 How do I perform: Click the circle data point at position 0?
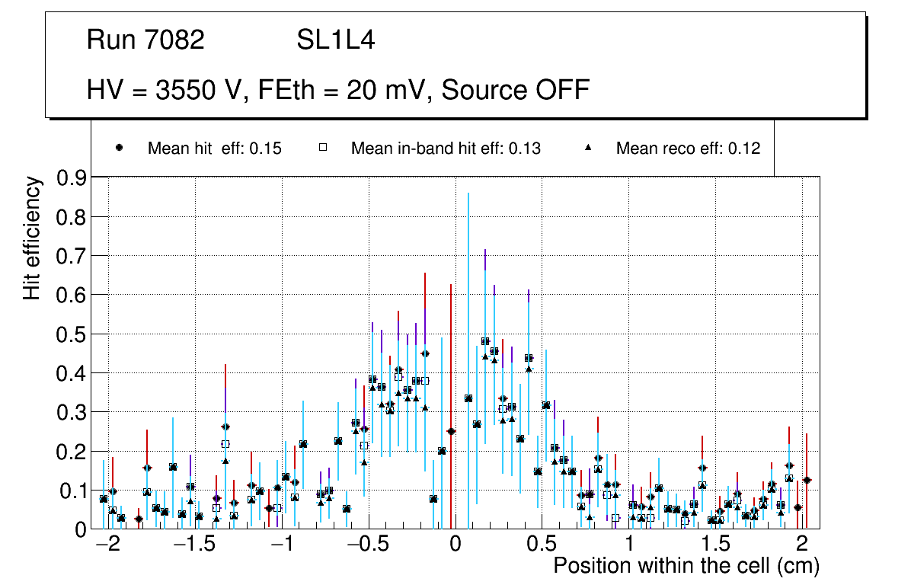pos(451,432)
